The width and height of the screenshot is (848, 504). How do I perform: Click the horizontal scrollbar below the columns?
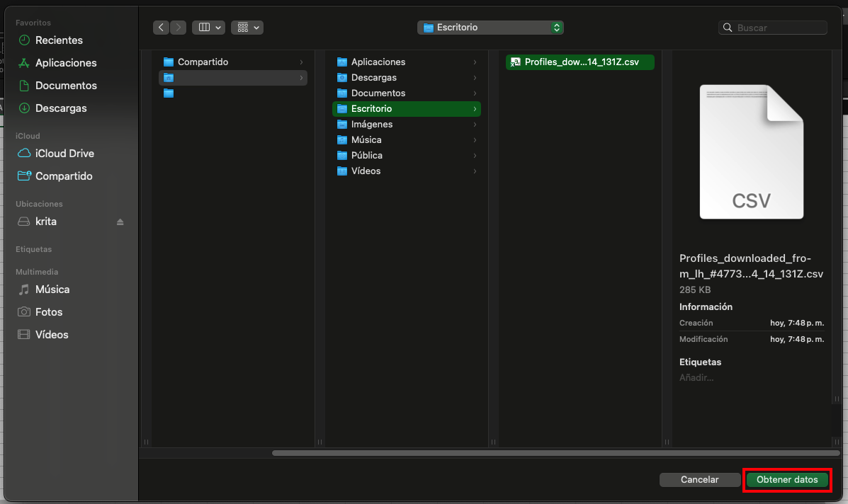point(553,453)
